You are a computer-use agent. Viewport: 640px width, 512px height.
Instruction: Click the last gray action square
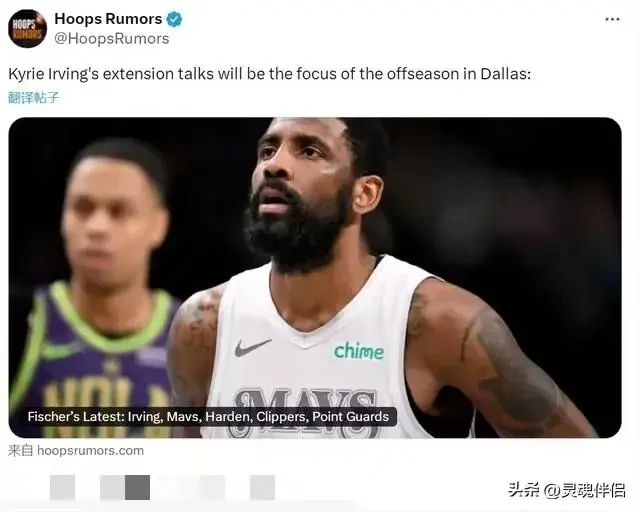pos(262,487)
